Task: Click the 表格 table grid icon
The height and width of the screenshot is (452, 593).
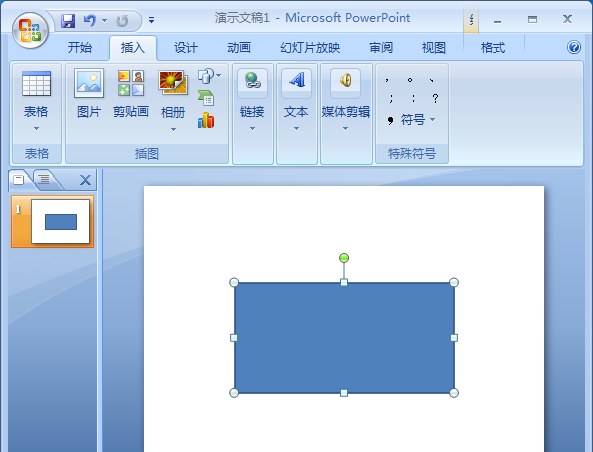Action: point(36,84)
